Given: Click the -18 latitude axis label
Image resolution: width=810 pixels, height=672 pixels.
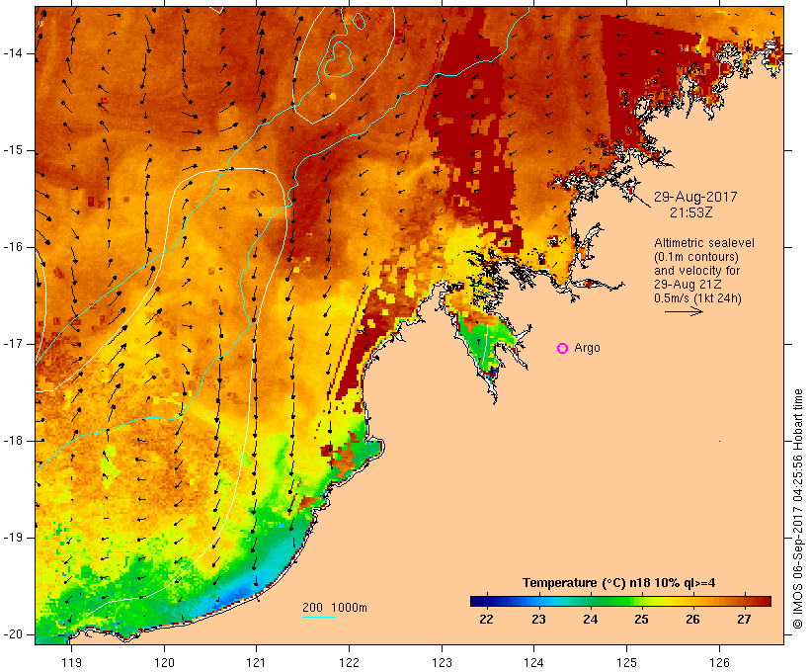Looking at the screenshot, I should (x=13, y=441).
